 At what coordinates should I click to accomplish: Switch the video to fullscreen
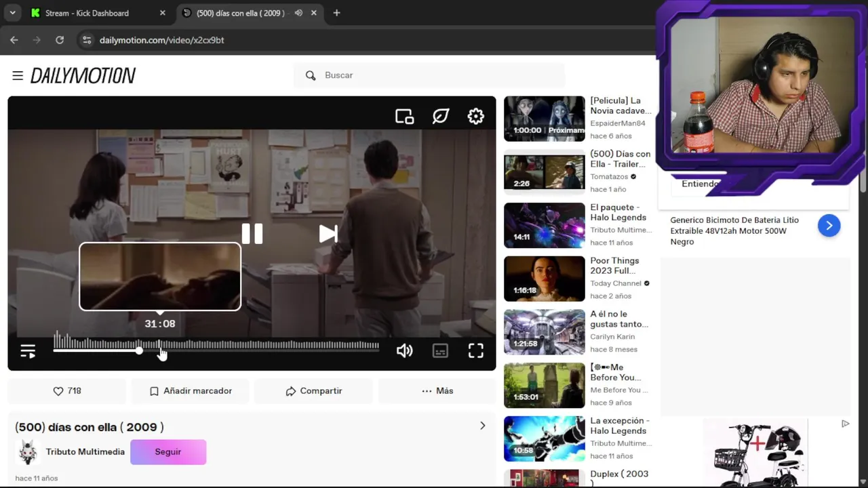[x=476, y=350]
